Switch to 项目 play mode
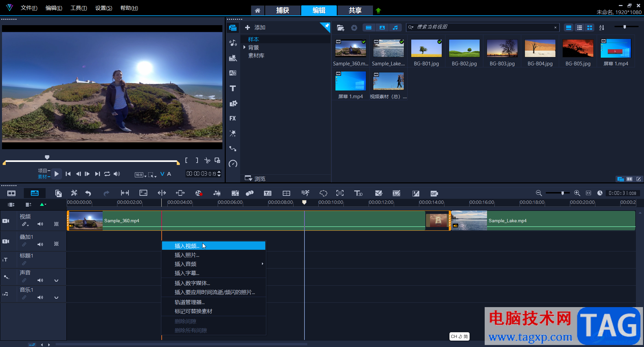The image size is (644, 347). [x=43, y=171]
